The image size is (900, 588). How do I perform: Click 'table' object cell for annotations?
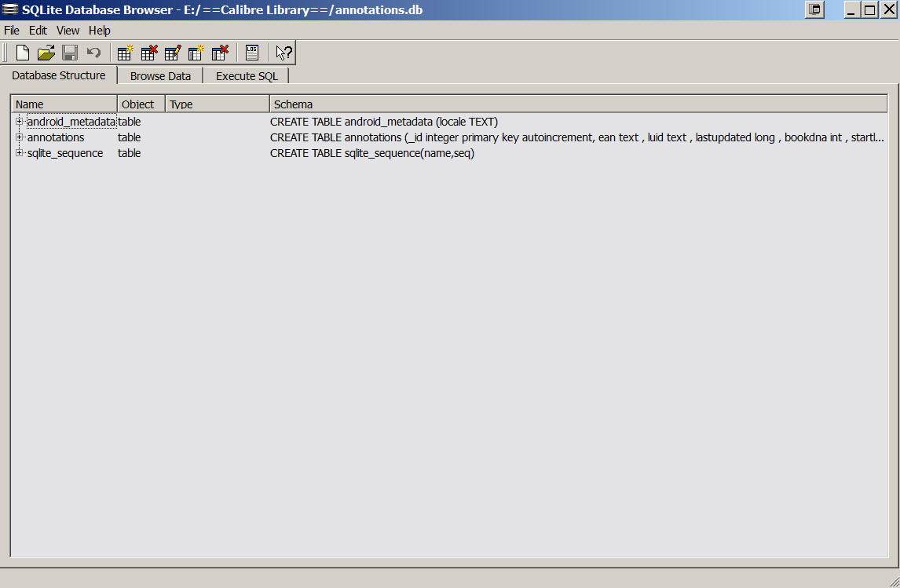point(129,137)
